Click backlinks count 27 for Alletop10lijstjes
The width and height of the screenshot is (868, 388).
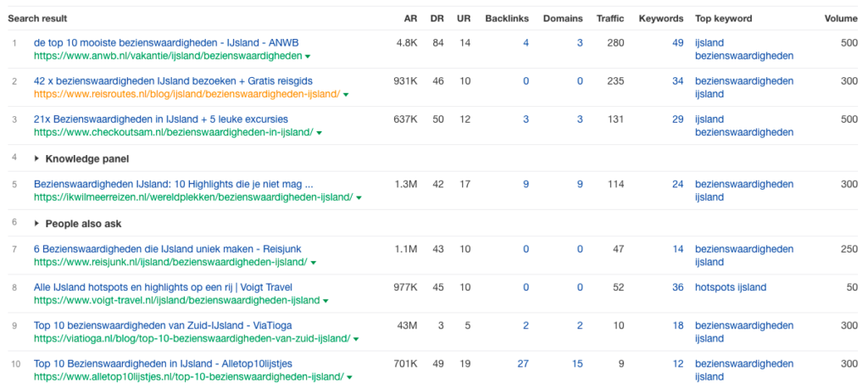click(523, 363)
